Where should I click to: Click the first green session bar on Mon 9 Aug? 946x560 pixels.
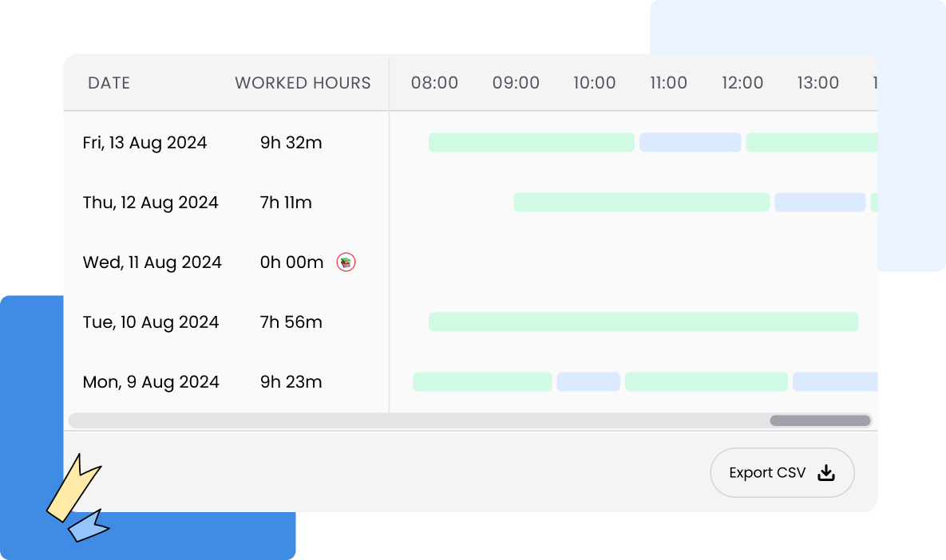[482, 381]
